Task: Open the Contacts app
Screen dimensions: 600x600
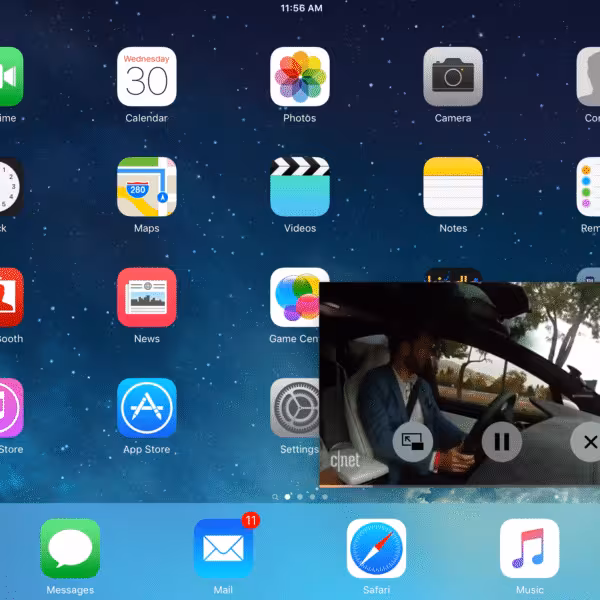Action: pyautogui.click(x=589, y=77)
